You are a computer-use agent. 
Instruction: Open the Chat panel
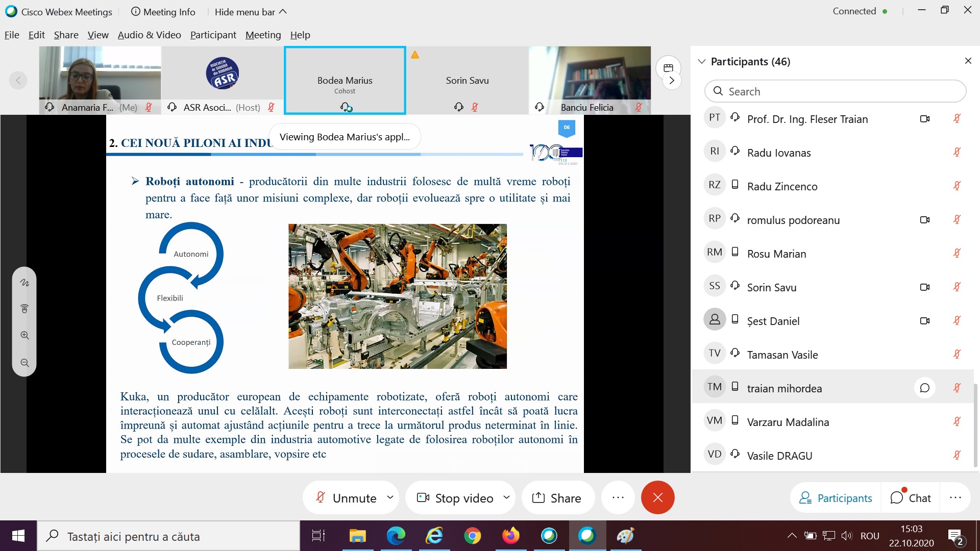click(x=911, y=497)
